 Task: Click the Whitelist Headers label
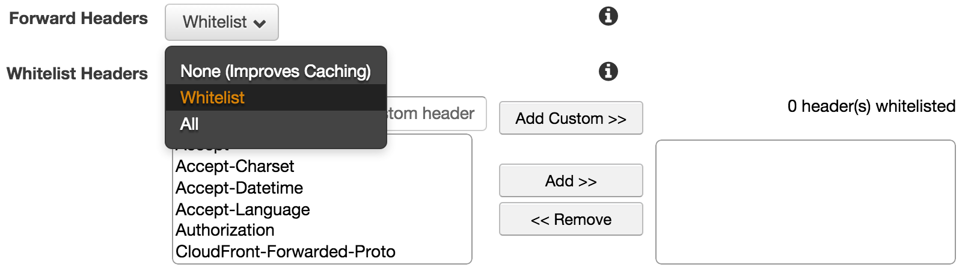[77, 74]
